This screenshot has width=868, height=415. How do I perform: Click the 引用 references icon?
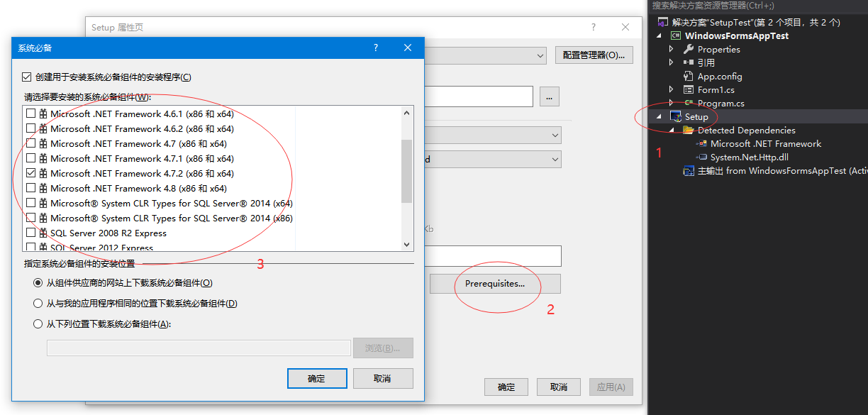[x=688, y=62]
